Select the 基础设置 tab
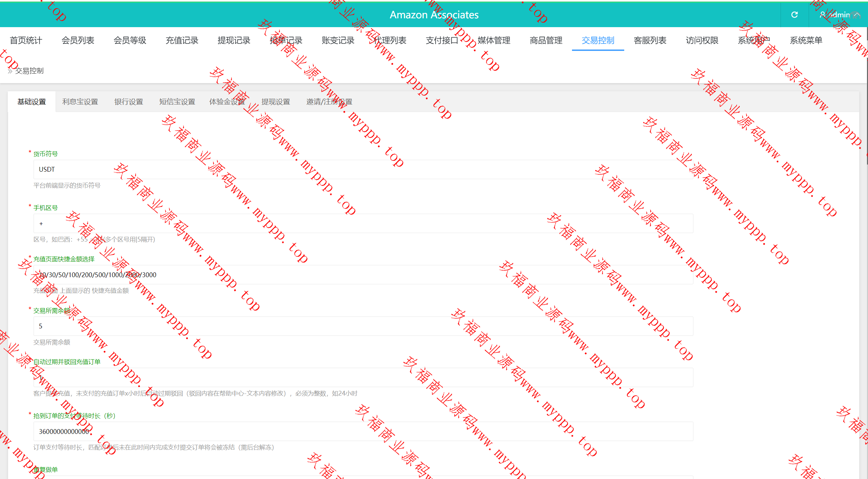This screenshot has height=479, width=868. (x=32, y=102)
